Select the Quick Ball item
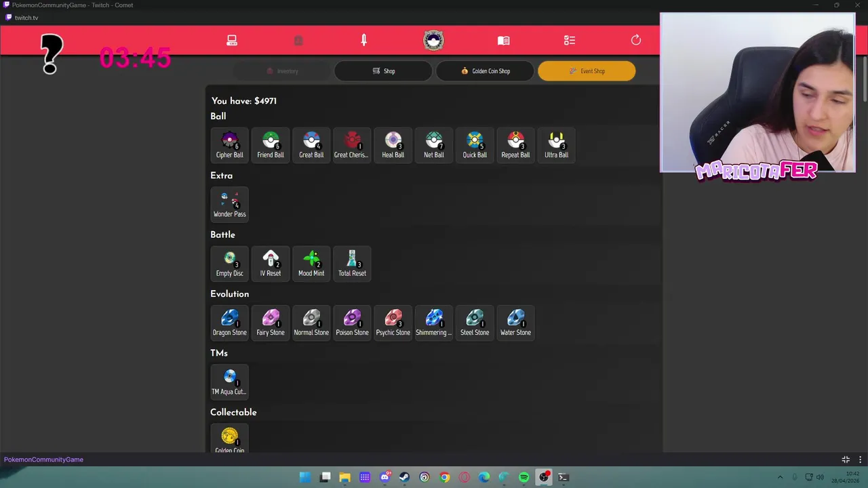The height and width of the screenshot is (488, 868). [x=475, y=145]
